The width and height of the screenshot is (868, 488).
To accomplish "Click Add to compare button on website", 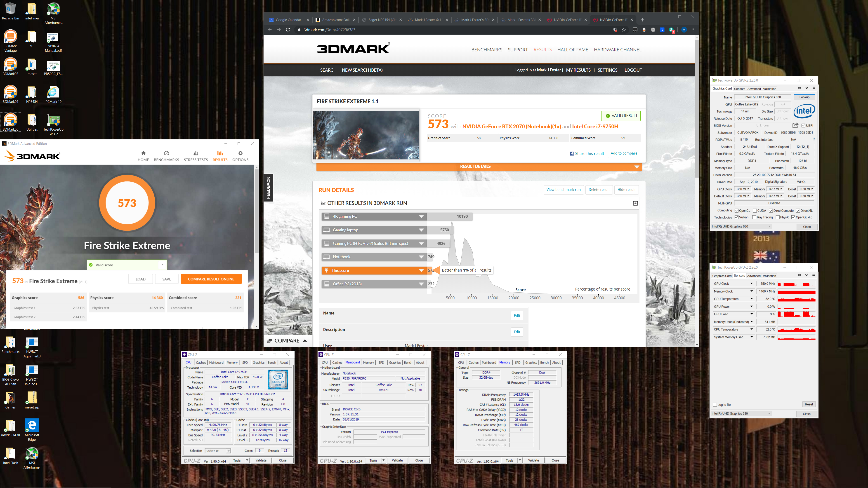I will [624, 153].
